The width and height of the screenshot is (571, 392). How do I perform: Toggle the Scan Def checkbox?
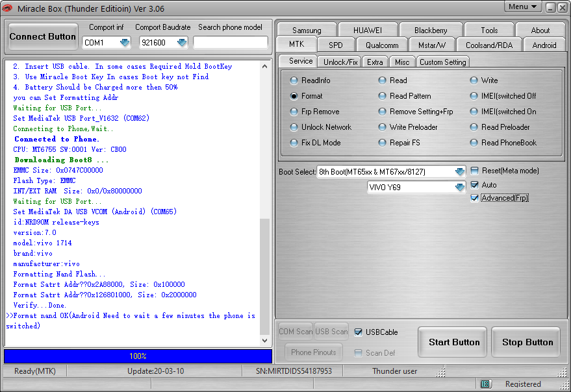pyautogui.click(x=359, y=352)
